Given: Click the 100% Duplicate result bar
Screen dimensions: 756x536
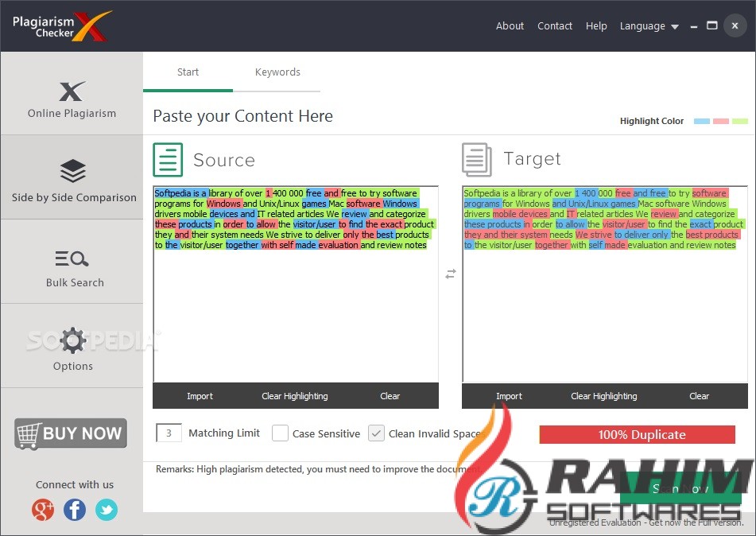Looking at the screenshot, I should coord(637,434).
